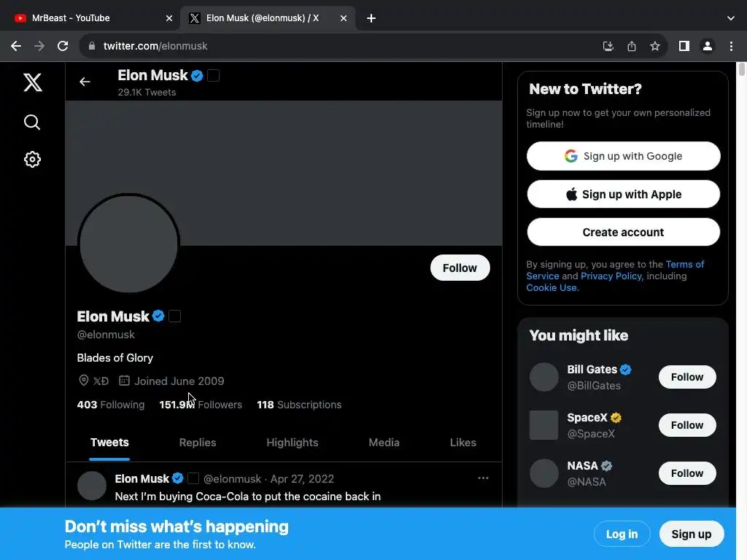Close the Elon Musk X tab
This screenshot has width=747, height=560.
[344, 18]
